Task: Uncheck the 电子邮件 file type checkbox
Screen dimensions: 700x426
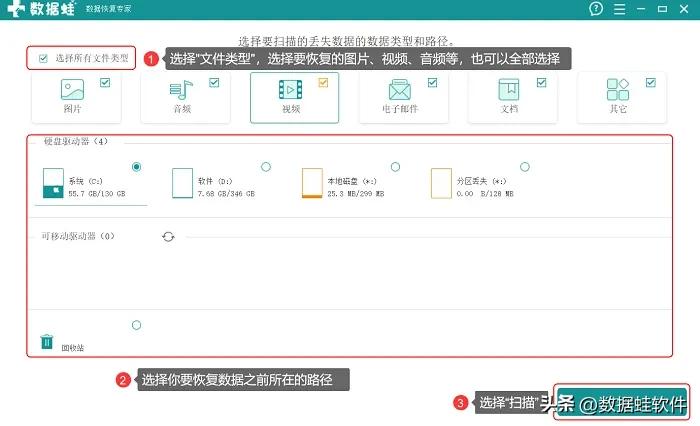Action: coord(432,83)
